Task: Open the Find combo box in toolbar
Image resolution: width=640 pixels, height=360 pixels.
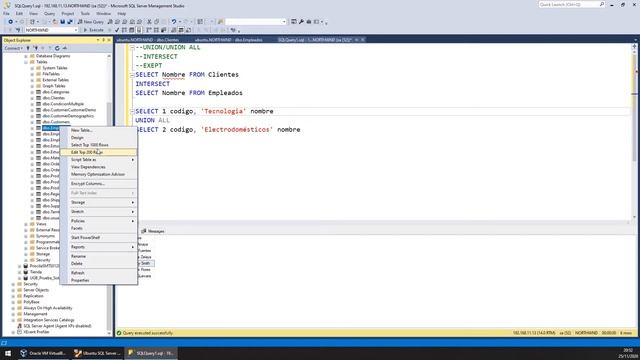Action: pos(256,22)
